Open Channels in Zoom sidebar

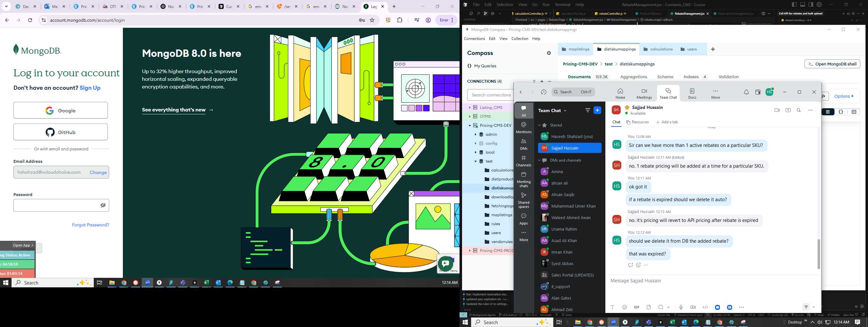point(524,161)
